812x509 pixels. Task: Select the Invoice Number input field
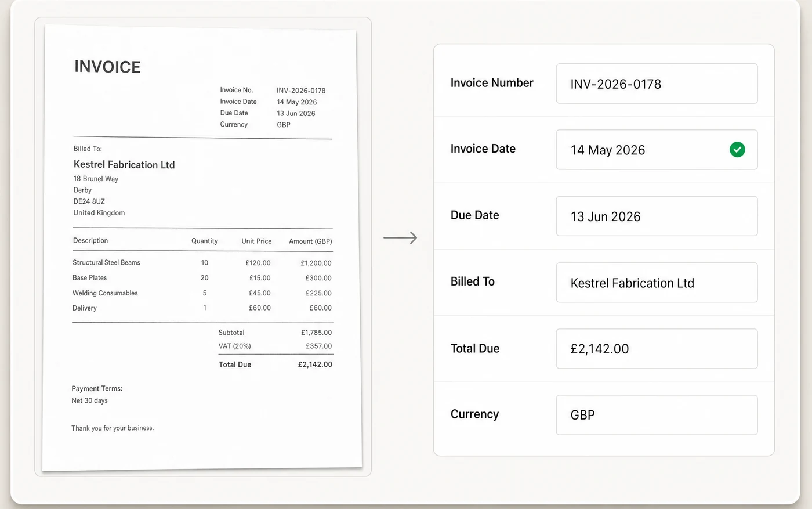[x=657, y=84]
